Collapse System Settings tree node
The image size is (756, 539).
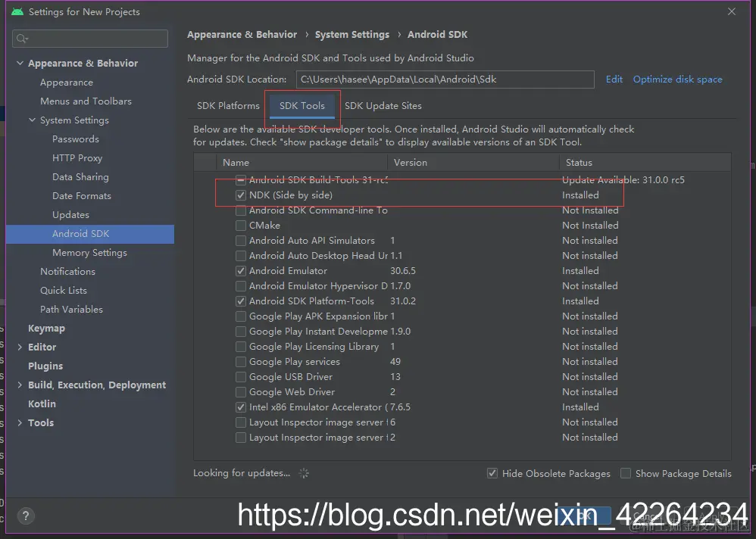click(x=32, y=120)
